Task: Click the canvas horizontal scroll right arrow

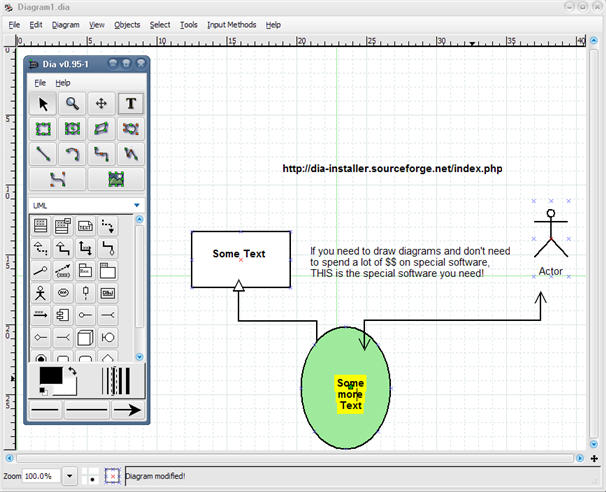Action: tap(580, 458)
